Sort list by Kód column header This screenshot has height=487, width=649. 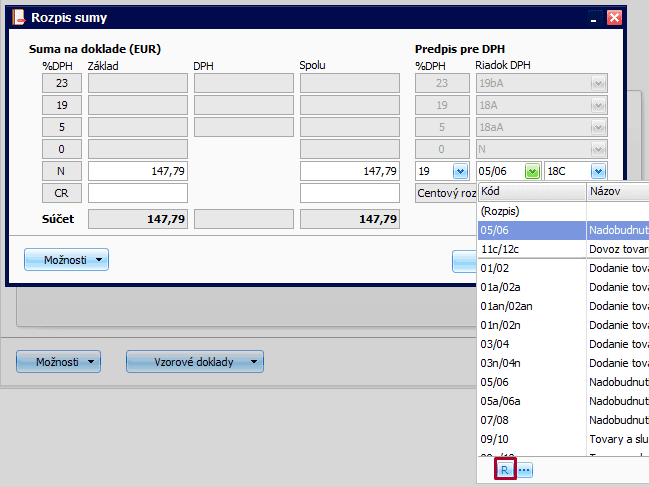[x=530, y=191]
